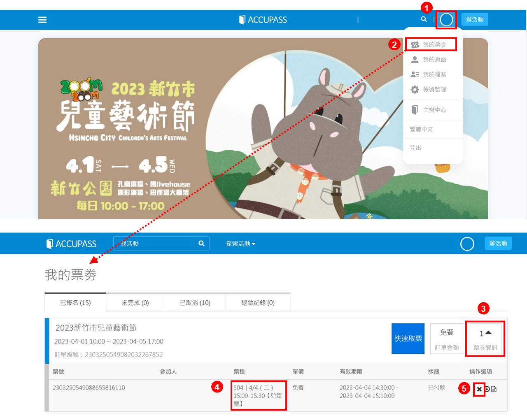Click the profile avatar in lower header
This screenshot has height=420, width=527.
coord(467,244)
